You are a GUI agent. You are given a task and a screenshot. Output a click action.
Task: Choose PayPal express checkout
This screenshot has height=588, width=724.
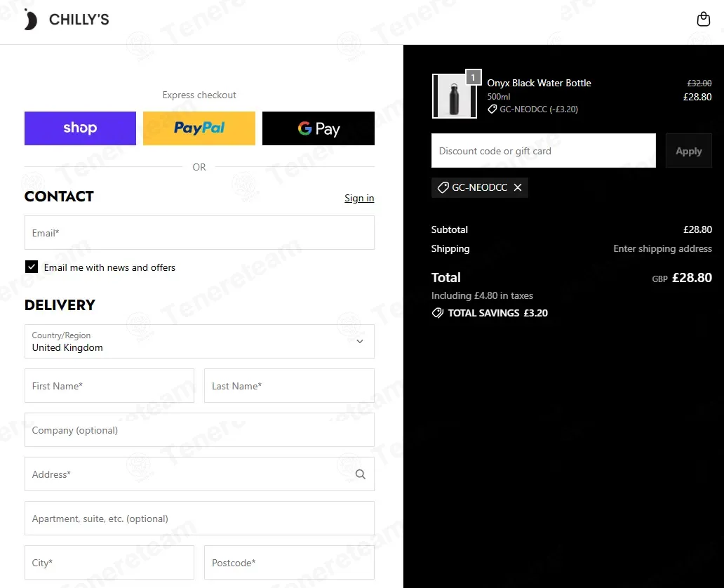point(199,128)
